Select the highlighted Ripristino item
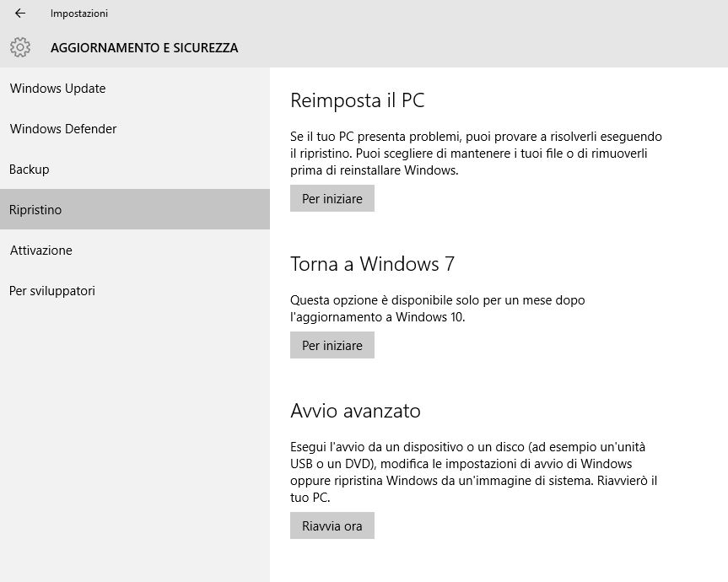728x582 pixels. click(x=135, y=209)
